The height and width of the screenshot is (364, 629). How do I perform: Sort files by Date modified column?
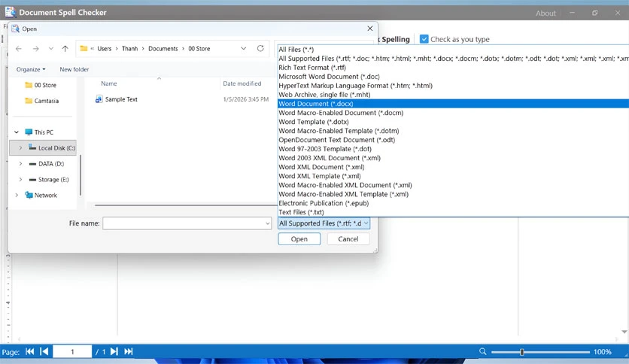(242, 83)
